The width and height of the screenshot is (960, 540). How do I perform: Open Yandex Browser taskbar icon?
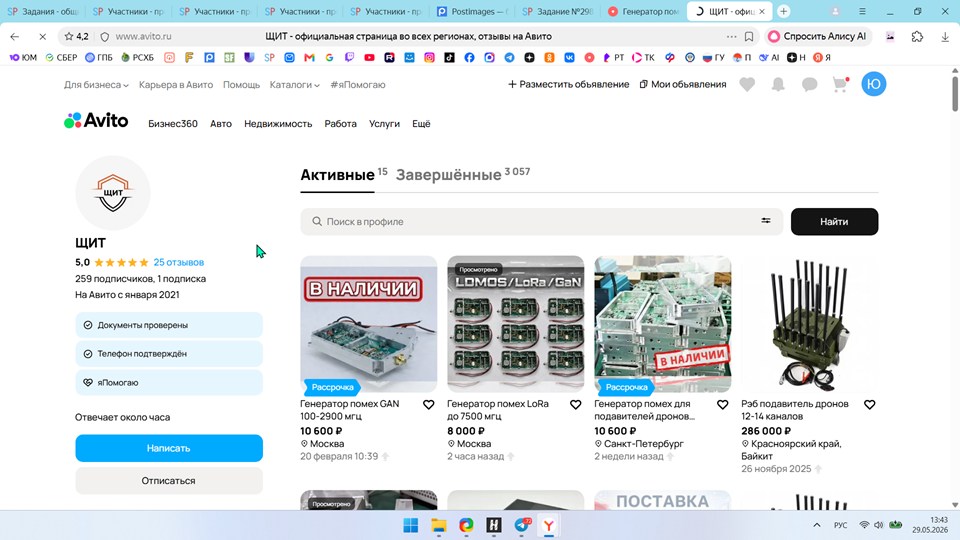549,525
